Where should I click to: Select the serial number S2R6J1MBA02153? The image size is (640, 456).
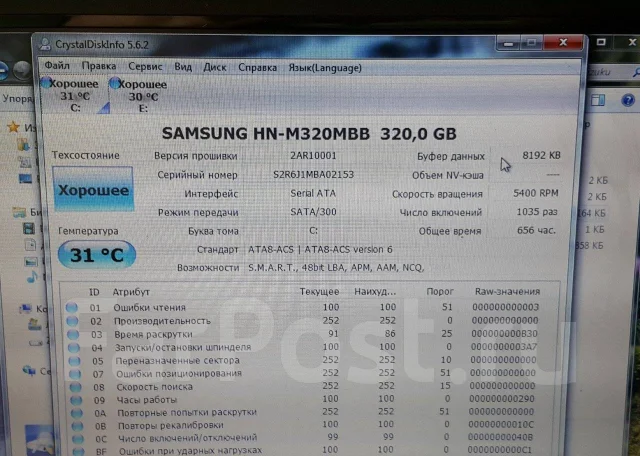click(x=313, y=175)
